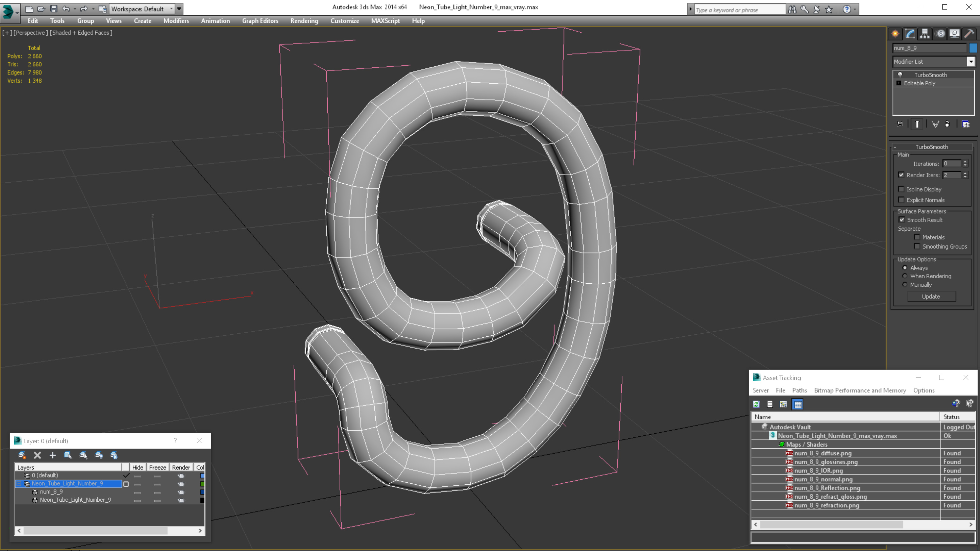Switch to the Display command panel tab
This screenshot has width=980, height=551.
(x=954, y=34)
